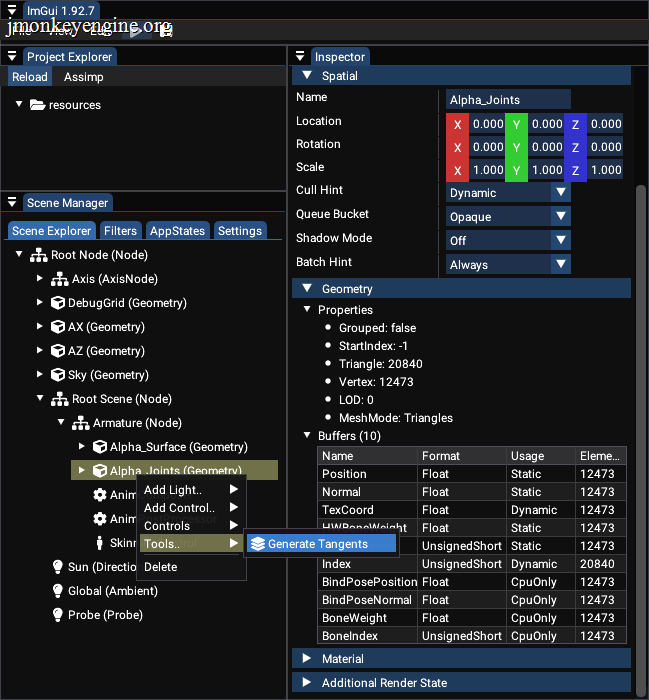Expand the Additional Render State section

461,683
